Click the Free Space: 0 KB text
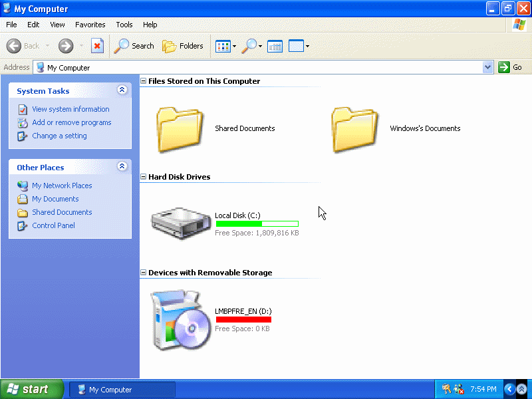Screen dimensions: 532x399 [x=242, y=329]
